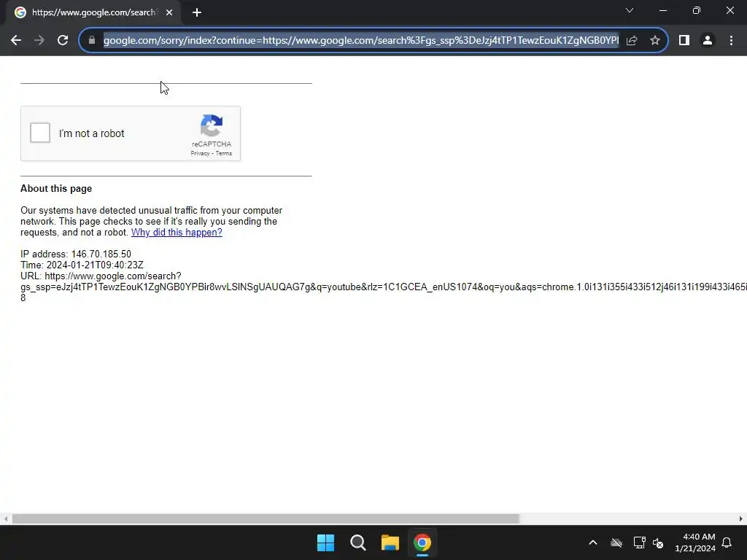The image size is (747, 560).
Task: Bookmark this page with star icon
Action: click(655, 41)
